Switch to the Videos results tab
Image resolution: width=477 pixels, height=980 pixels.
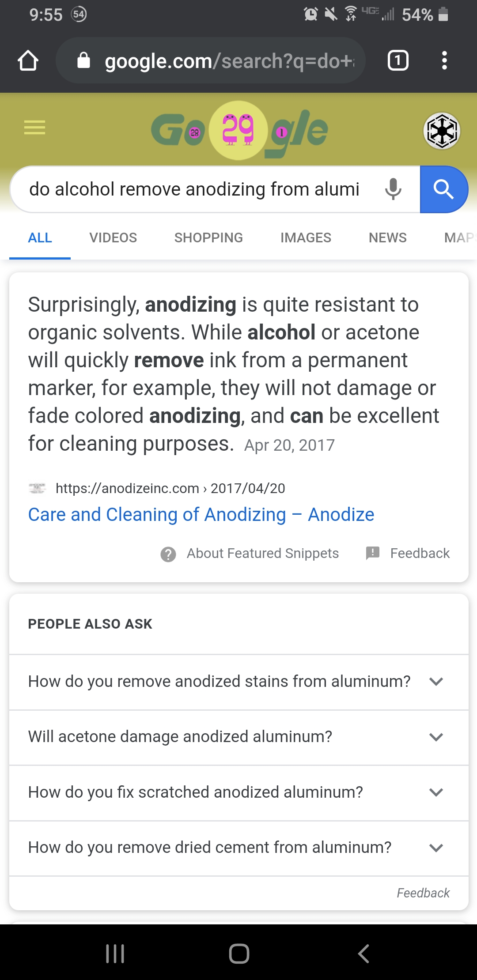tap(113, 238)
